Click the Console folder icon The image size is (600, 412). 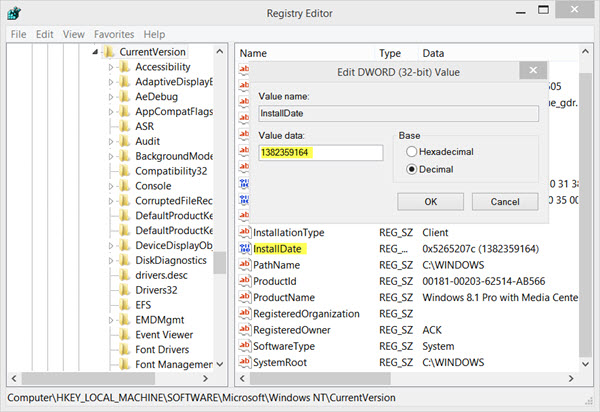click(x=124, y=186)
